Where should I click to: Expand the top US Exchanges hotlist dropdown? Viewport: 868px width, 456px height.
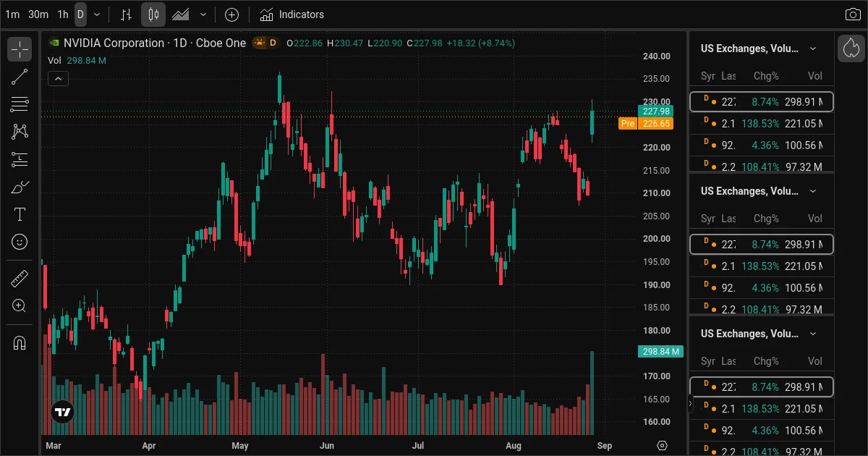click(813, 48)
